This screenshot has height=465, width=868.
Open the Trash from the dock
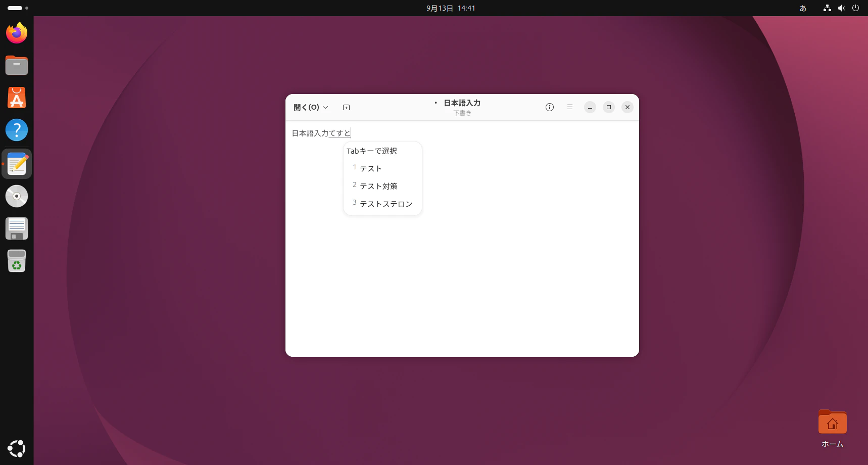coord(17,261)
